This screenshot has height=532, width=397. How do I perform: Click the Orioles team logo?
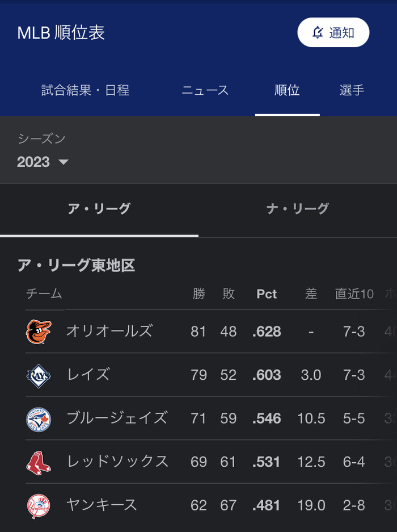tap(39, 332)
